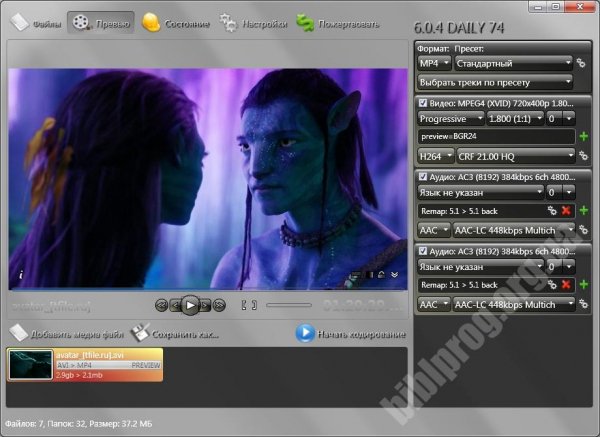This screenshot has width=600, height=437.
Task: Click Сохранить как... button
Action: (174, 334)
